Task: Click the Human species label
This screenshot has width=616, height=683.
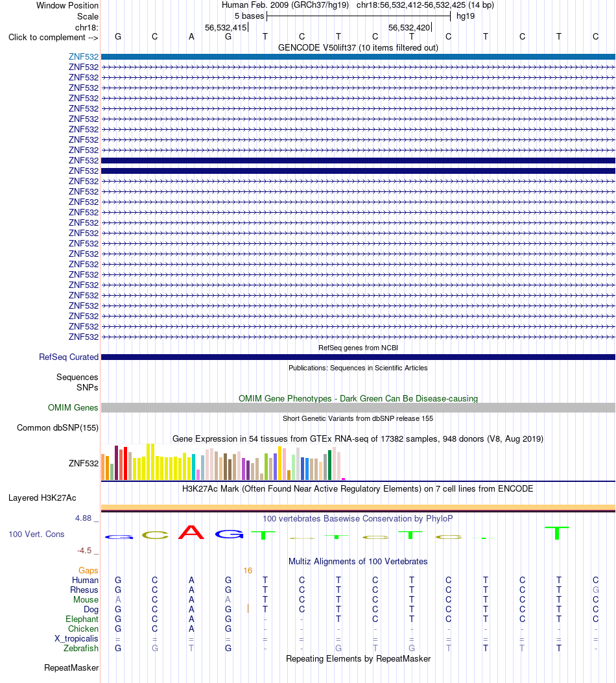Action: (86, 581)
